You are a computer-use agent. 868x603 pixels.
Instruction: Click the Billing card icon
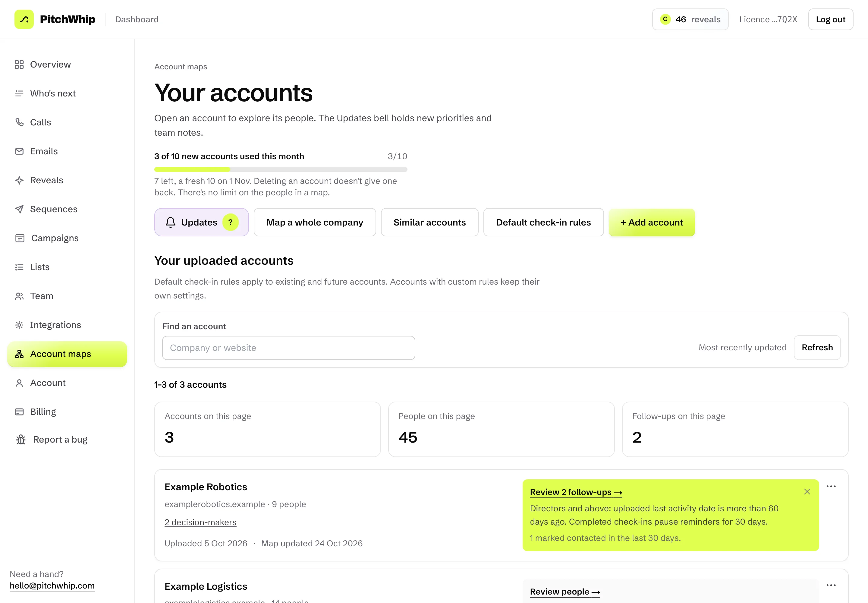coord(19,412)
